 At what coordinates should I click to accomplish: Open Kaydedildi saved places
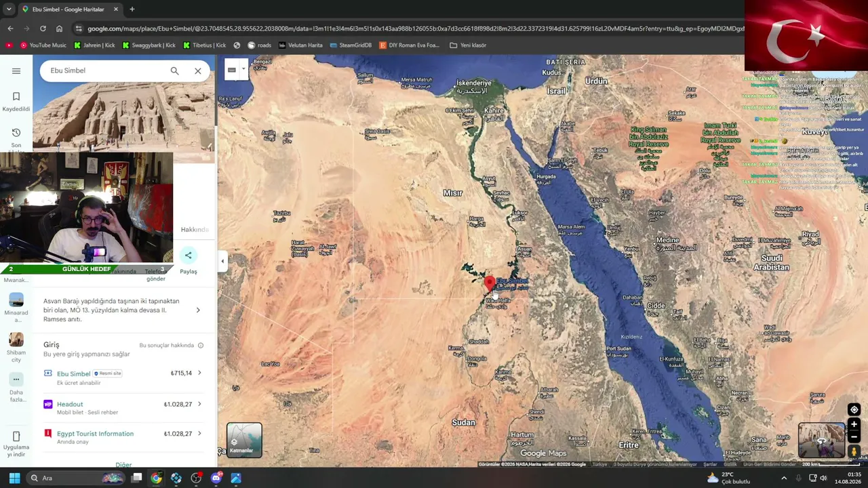[16, 101]
